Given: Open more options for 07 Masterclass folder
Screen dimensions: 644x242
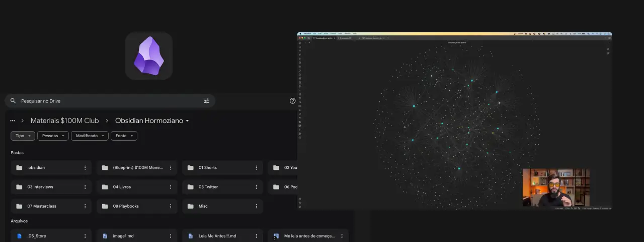Looking at the screenshot, I should pos(85,206).
